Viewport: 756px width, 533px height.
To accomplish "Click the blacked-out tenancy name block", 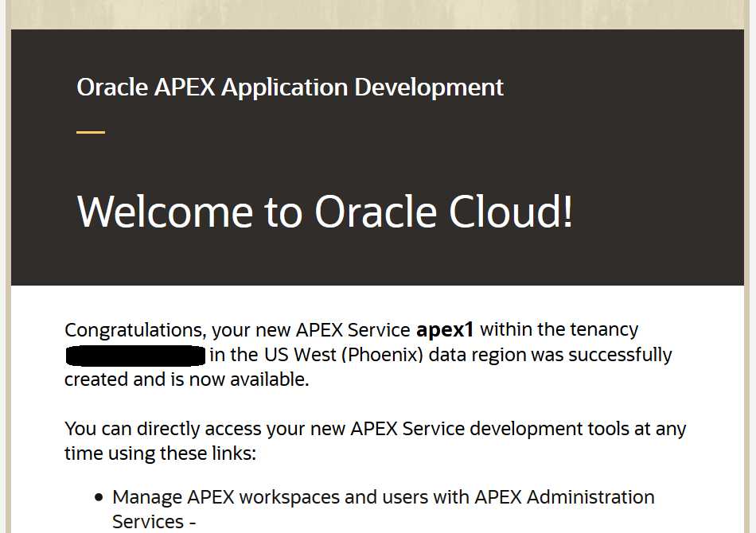I will (x=135, y=355).
